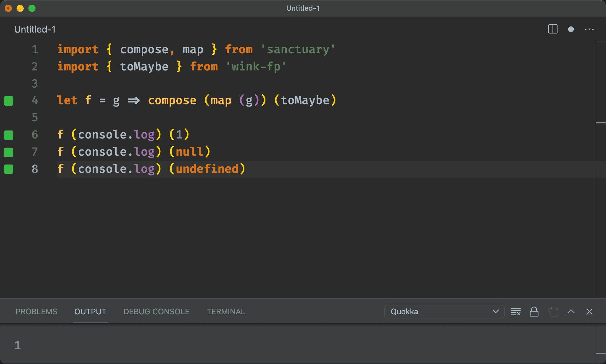Viewport: 606px width, 364px height.
Task: Click the word undefined on line 8
Action: point(207,169)
